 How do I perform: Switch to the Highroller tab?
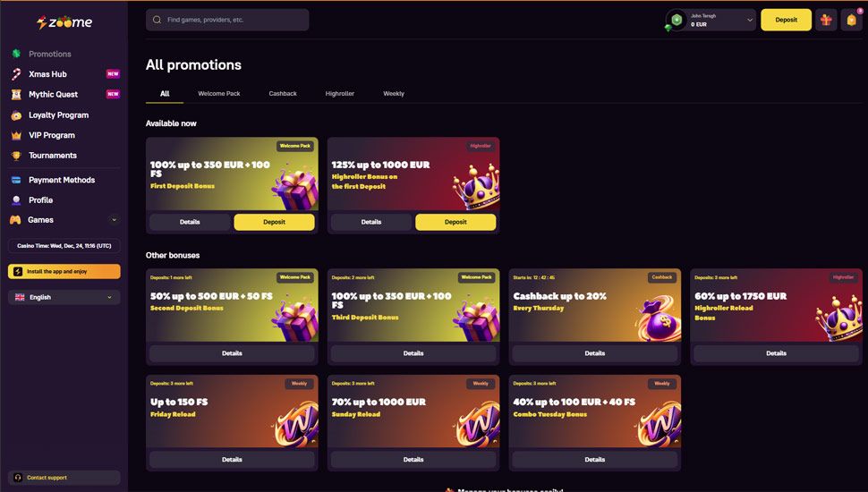tap(340, 94)
